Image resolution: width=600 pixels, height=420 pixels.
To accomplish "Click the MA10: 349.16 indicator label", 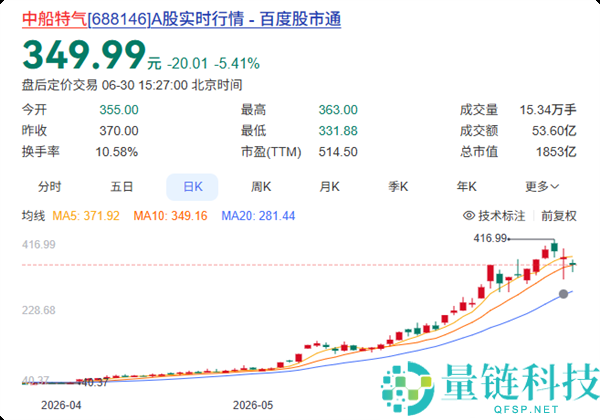I will click(x=170, y=216).
